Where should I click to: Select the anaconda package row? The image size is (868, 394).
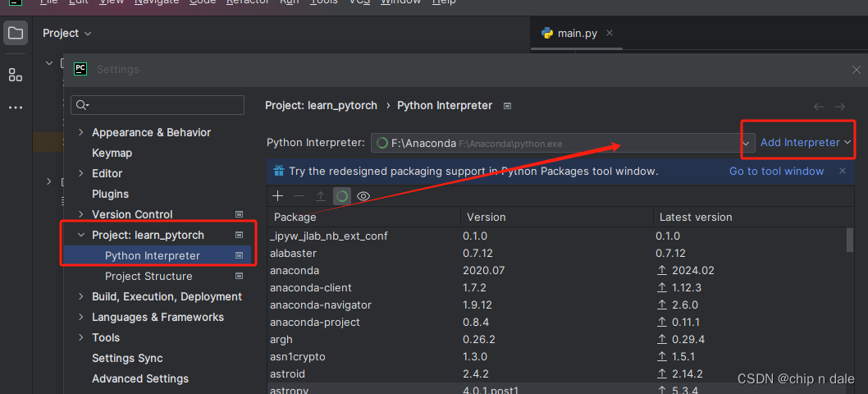coord(556,270)
